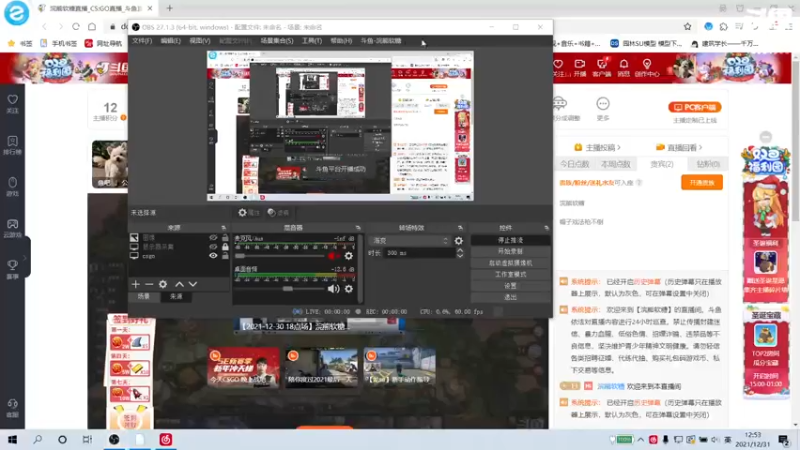The height and width of the screenshot is (450, 800).
Task: Open microphone audio settings gear in mixer
Action: coord(348,256)
